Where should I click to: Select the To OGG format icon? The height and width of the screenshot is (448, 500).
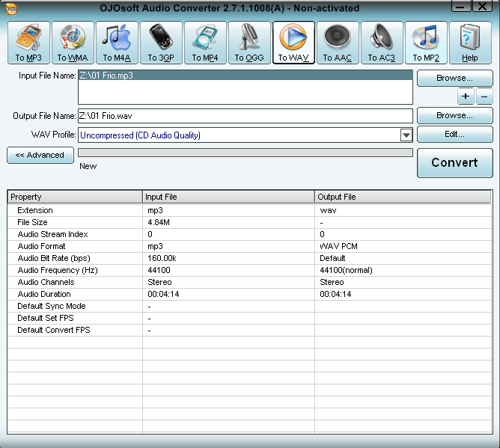249,43
